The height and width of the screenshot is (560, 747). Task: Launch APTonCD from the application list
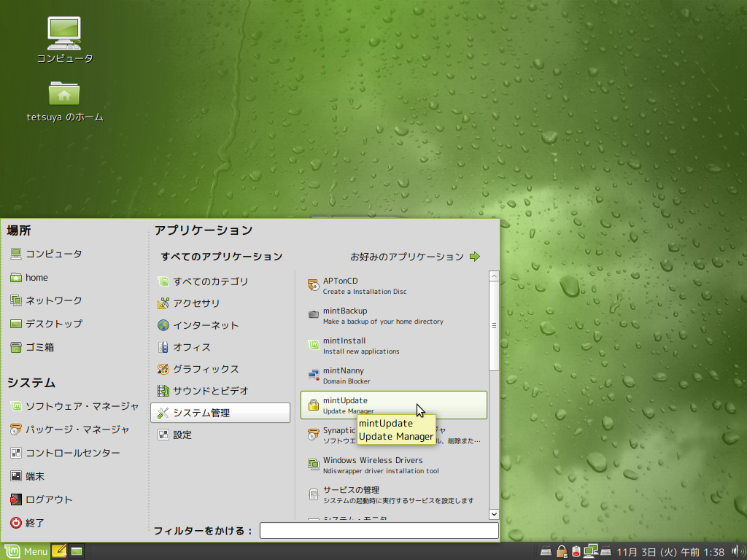pyautogui.click(x=393, y=286)
